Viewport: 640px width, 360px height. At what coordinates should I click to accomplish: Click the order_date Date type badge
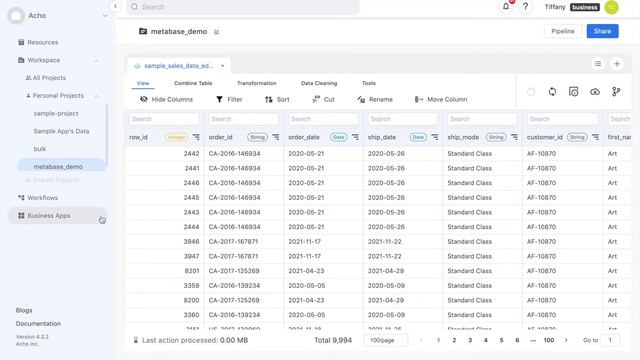click(338, 137)
